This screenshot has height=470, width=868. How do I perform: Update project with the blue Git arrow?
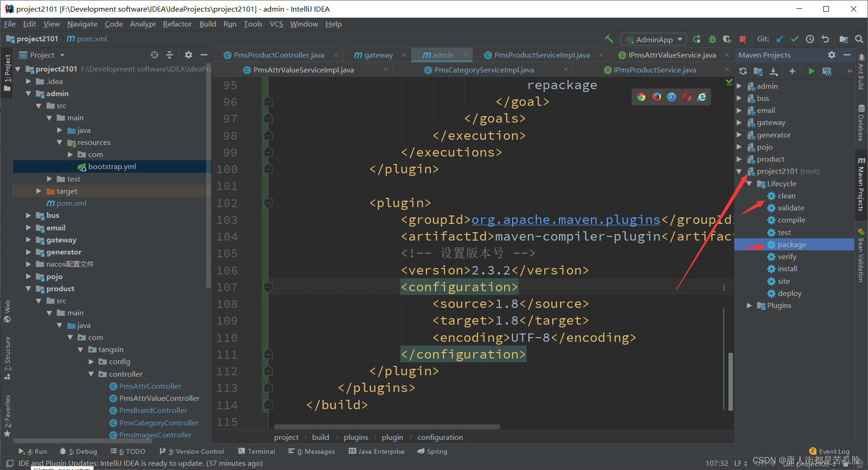780,39
